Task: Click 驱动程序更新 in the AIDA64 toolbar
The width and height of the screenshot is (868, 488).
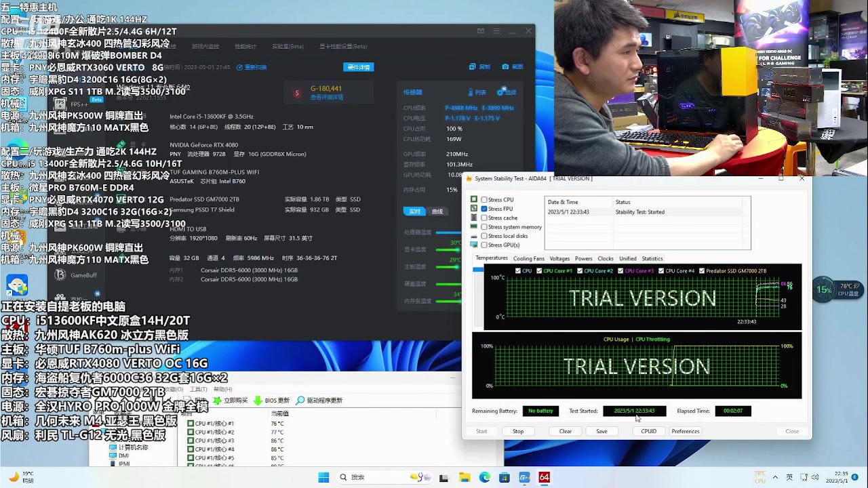Action: (x=320, y=401)
